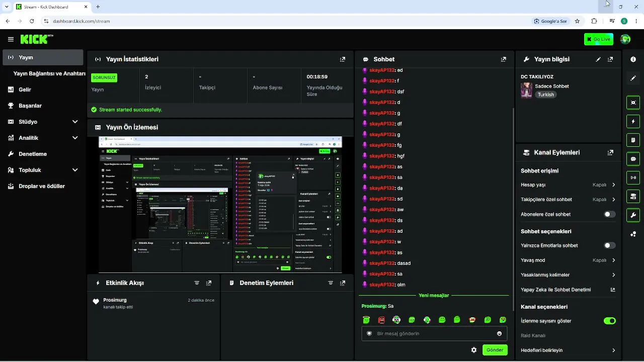
Task: Open filter options in Etkinlik Akışı
Action: 197,283
